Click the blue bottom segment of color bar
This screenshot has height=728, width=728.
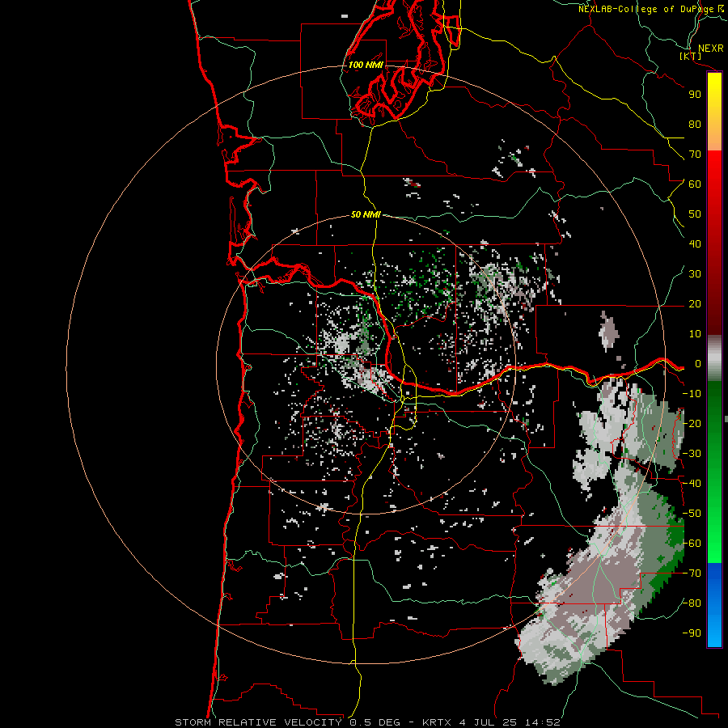coord(714,605)
